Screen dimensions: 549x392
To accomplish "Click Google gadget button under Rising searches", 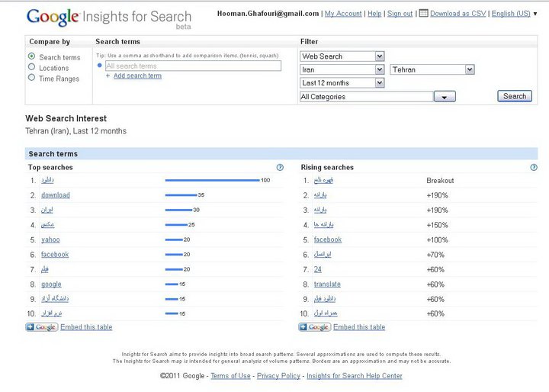I will point(314,327).
